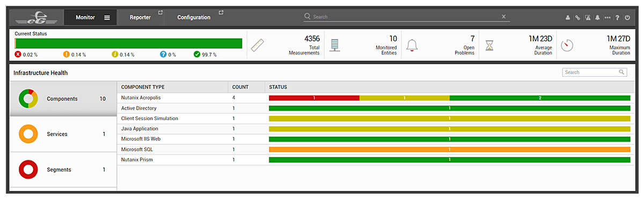Click the red critical segment for Nutanix Acropolis
Screen dimensions: 644x199
point(314,98)
